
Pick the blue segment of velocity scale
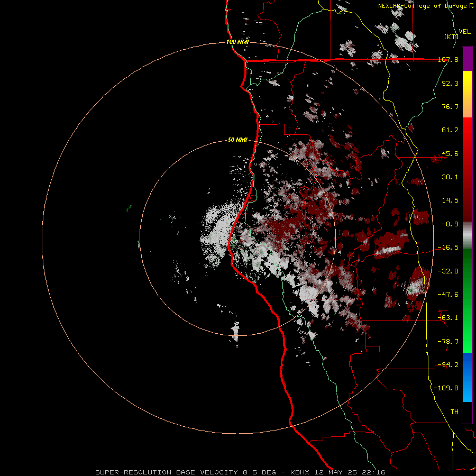point(467,377)
